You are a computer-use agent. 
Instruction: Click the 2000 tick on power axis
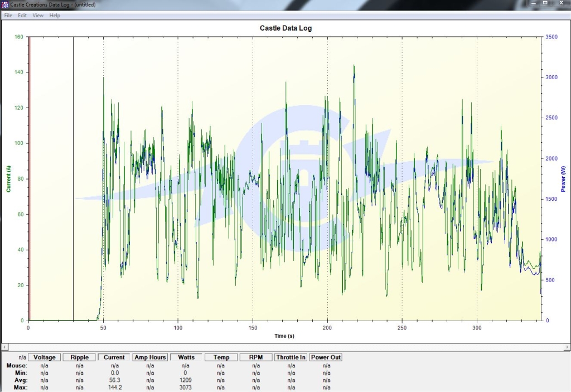click(x=551, y=158)
